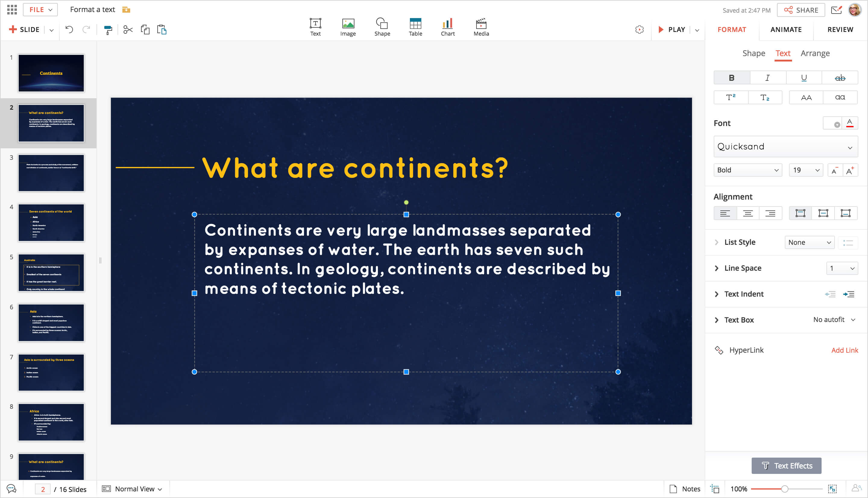Toggle Underline formatting button
868x498 pixels.
coord(804,78)
